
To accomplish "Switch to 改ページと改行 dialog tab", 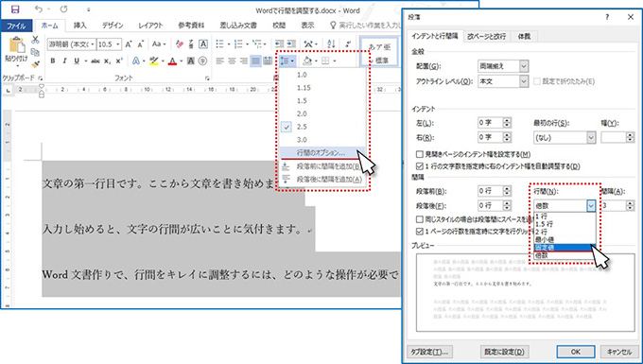I will tap(487, 36).
